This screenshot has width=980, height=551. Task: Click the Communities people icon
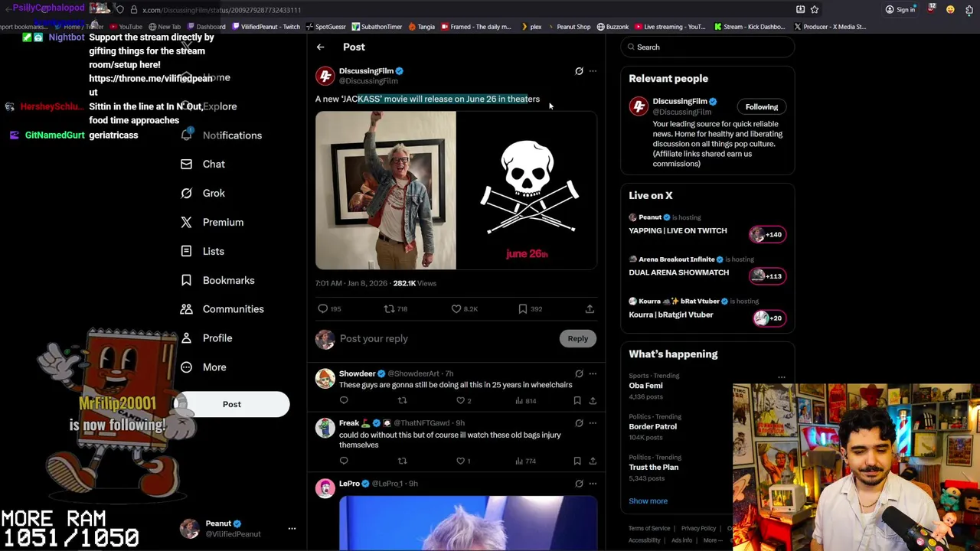pos(186,309)
